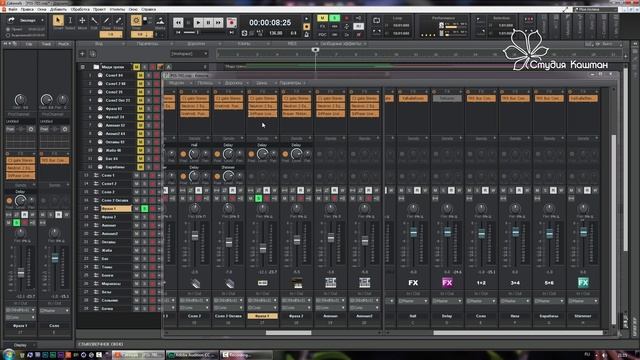Mute the Фраза 1 console strip

pos(251,198)
